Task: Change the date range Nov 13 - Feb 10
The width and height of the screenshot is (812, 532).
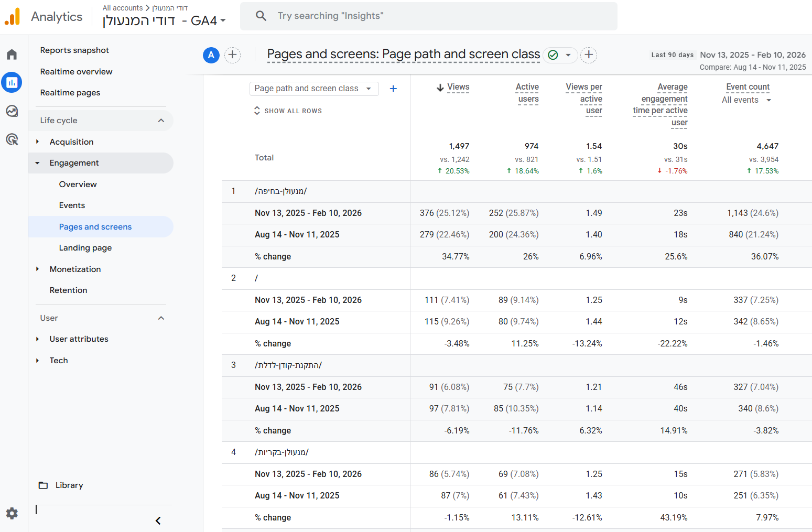Action: click(x=752, y=55)
